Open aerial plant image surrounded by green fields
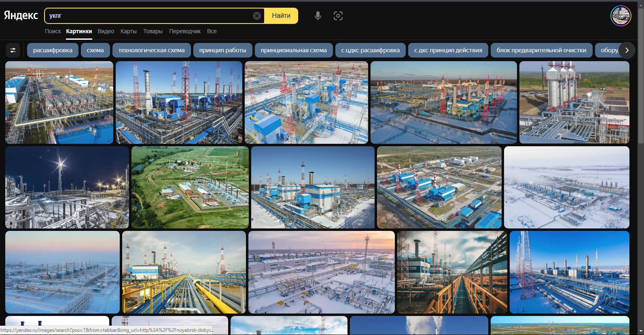The image size is (644, 335). [190, 188]
